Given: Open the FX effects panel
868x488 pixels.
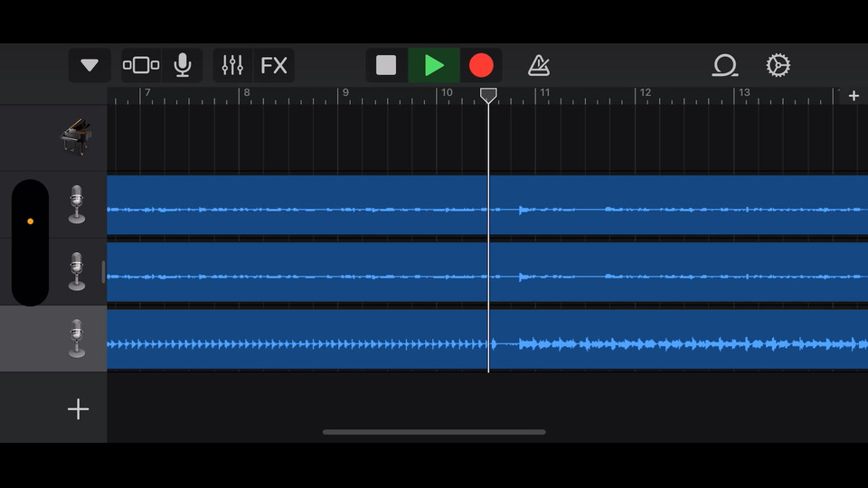Looking at the screenshot, I should [x=274, y=65].
